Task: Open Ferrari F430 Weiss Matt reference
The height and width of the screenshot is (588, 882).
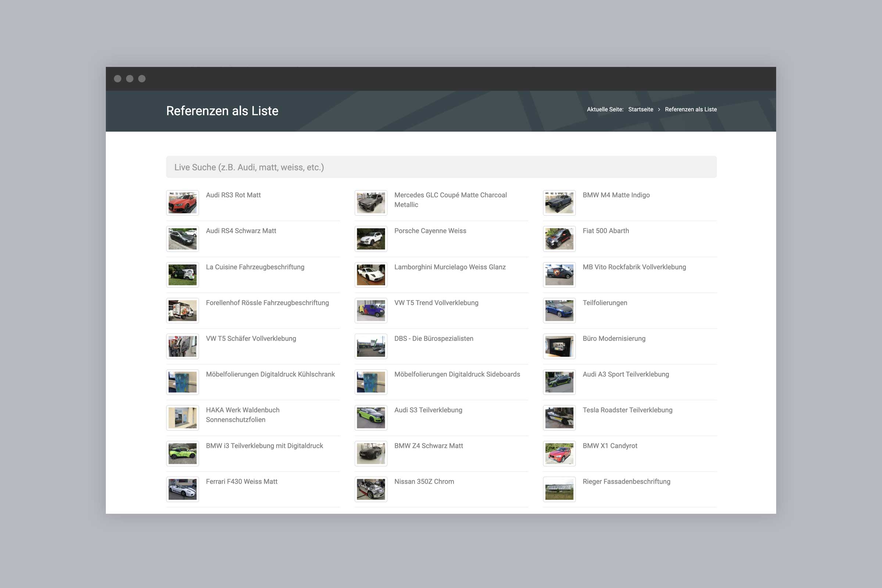Action: pos(241,481)
